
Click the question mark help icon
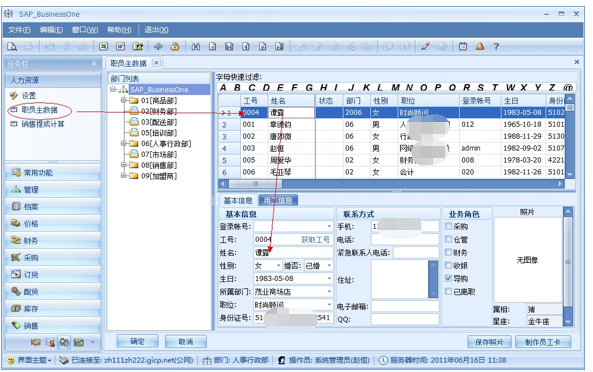496,46
